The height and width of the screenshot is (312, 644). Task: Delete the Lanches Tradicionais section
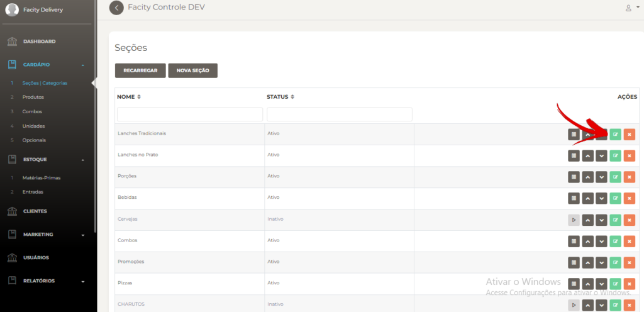coord(629,134)
